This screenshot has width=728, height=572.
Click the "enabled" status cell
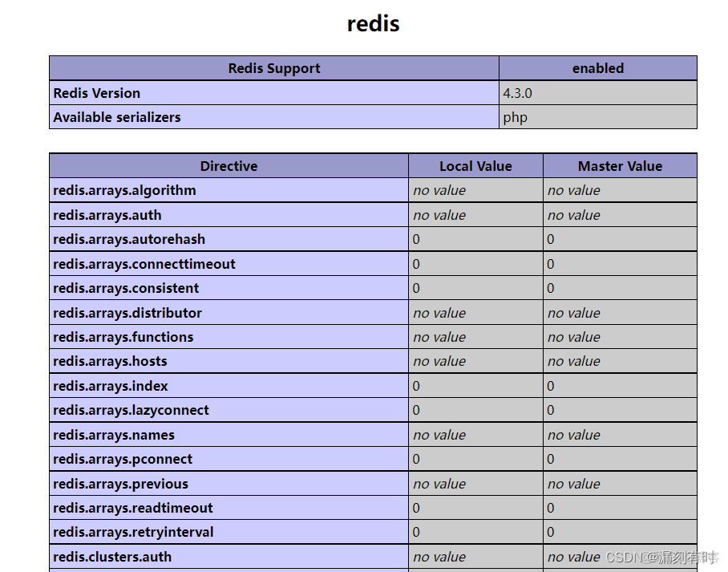(x=597, y=68)
